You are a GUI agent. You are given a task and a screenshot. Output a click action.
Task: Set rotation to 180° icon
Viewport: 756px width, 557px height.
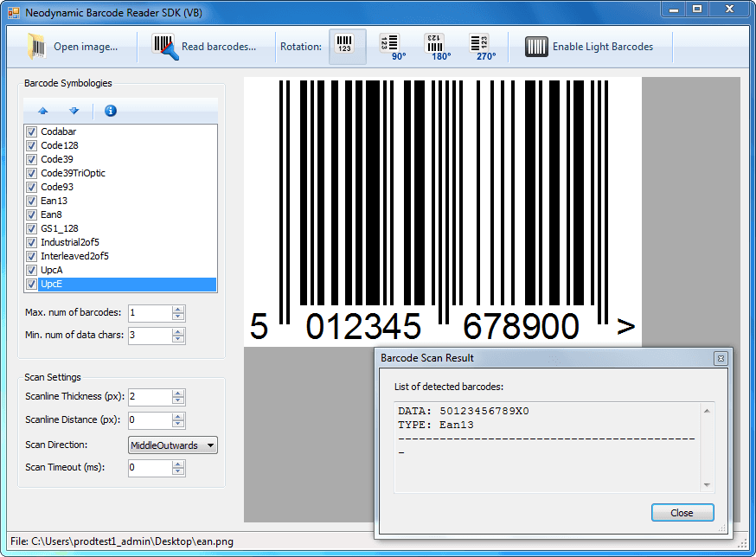[x=438, y=47]
